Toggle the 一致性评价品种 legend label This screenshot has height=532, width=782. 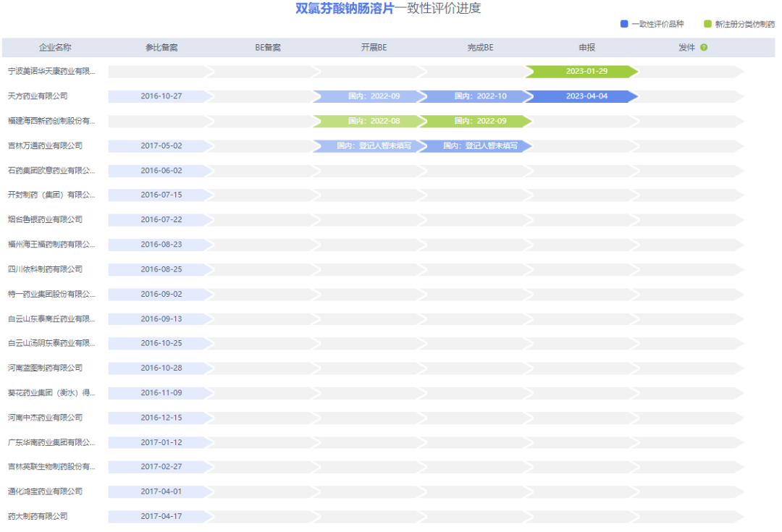(x=657, y=24)
